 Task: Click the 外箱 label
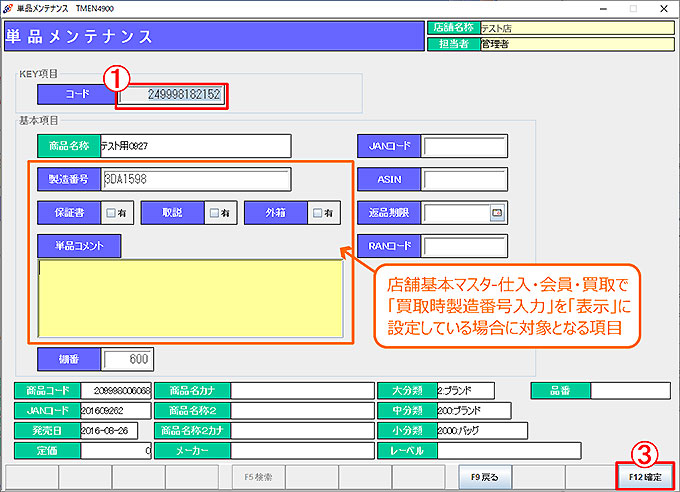[x=275, y=213]
